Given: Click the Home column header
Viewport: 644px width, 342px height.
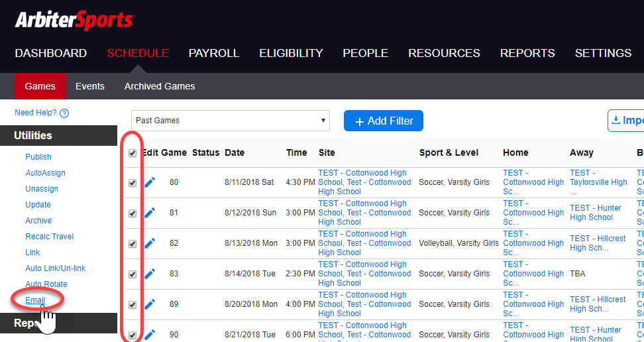Looking at the screenshot, I should (515, 152).
